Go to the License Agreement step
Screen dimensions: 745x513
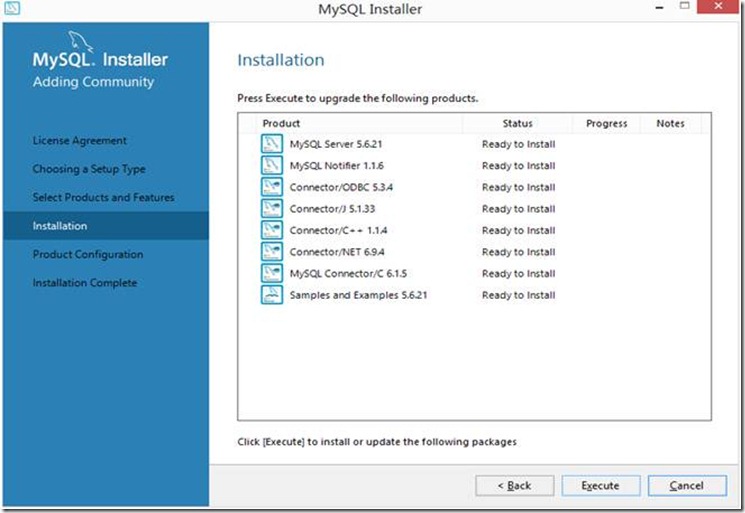(79, 141)
